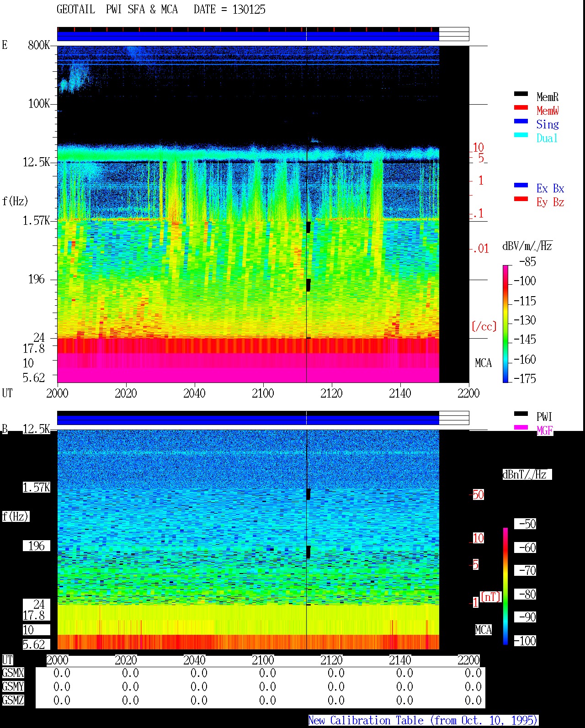
Task: Select the GSMY row label
Action: tap(13, 687)
